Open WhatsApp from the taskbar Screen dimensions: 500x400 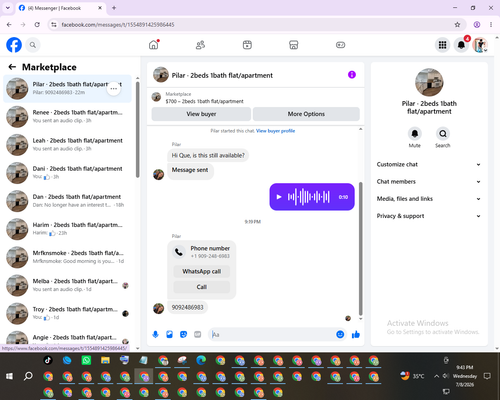(86, 360)
